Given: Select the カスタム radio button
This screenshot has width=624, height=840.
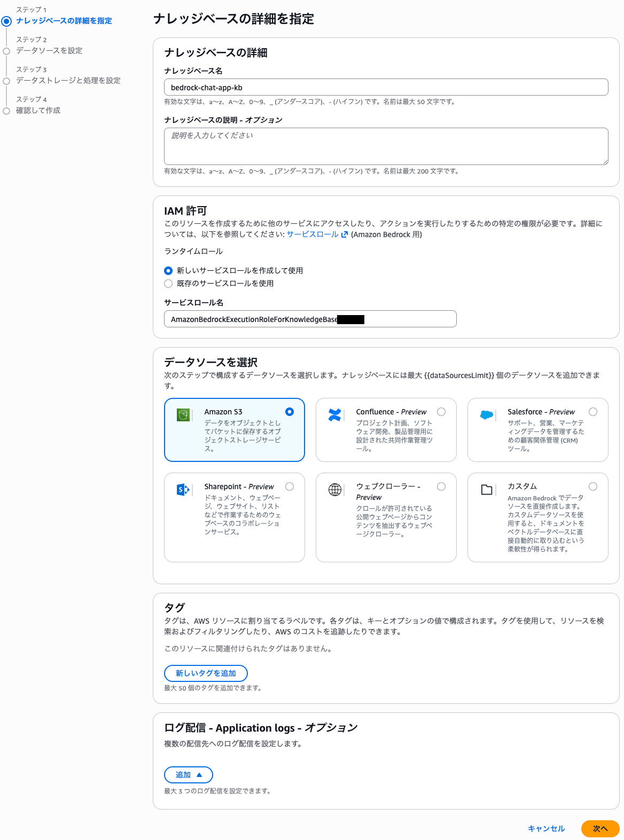Looking at the screenshot, I should (x=593, y=486).
